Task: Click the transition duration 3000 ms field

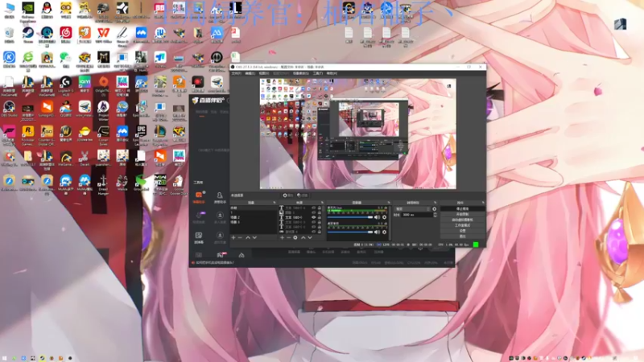Action: (x=417, y=215)
